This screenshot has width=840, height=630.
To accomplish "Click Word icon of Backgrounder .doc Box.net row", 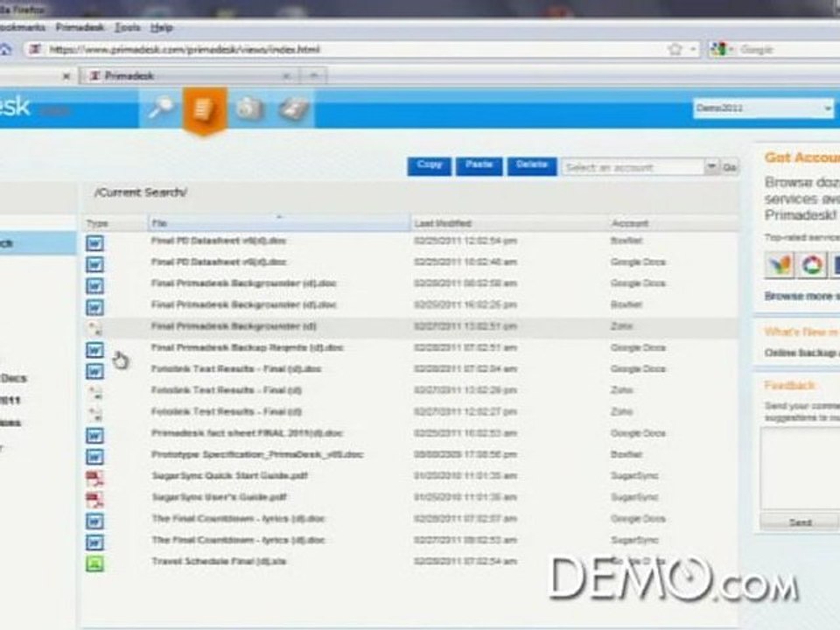I will [94, 307].
